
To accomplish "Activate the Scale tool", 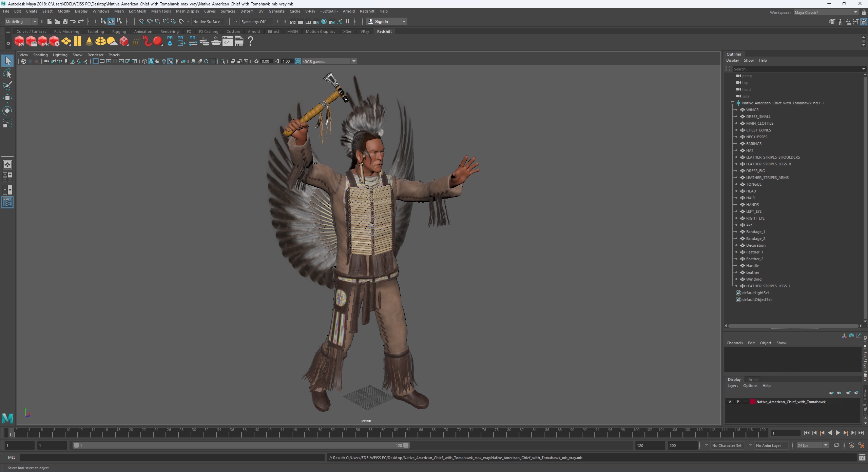I will 7,123.
